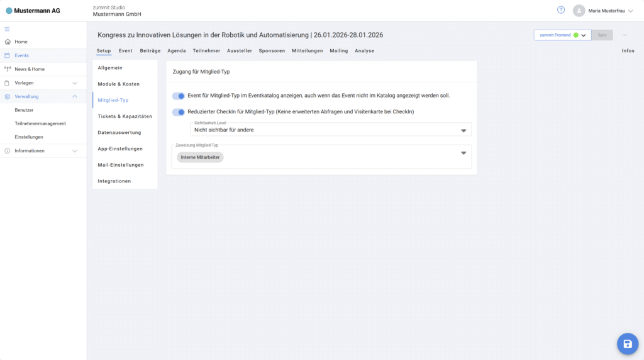Click the Sync button
The width and height of the screenshot is (644, 360).
tap(602, 35)
